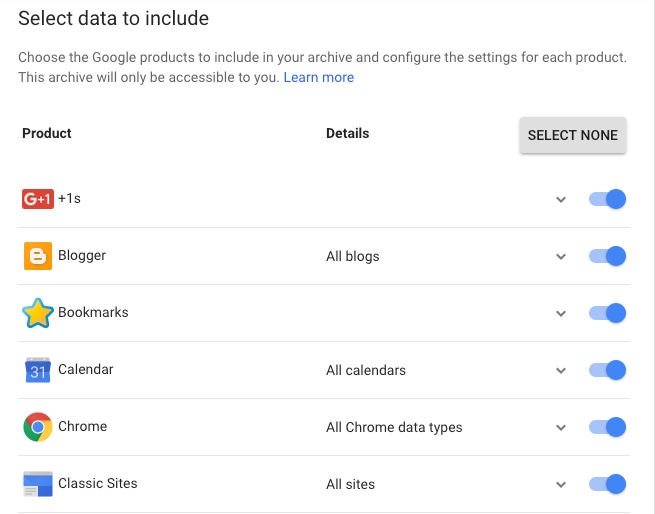
Task: Click the Chrome browser icon
Action: (x=38, y=427)
